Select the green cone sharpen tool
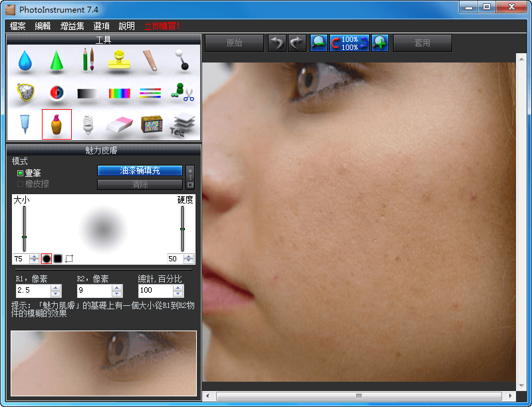532x407 pixels. pyautogui.click(x=57, y=61)
